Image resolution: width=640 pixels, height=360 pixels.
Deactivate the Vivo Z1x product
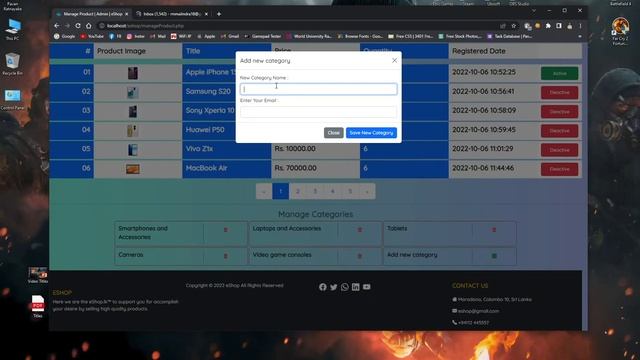point(559,150)
